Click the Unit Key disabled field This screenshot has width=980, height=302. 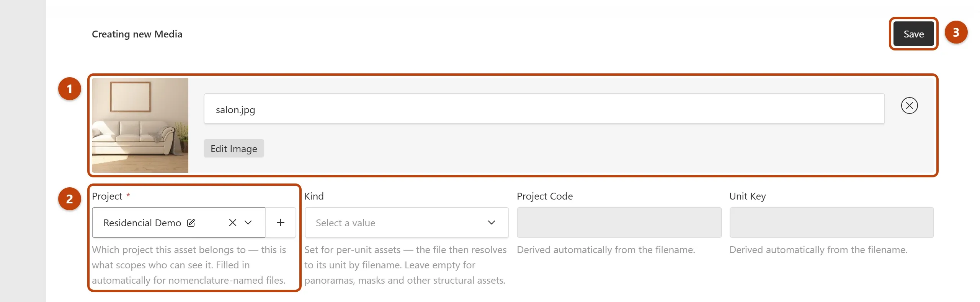831,222
